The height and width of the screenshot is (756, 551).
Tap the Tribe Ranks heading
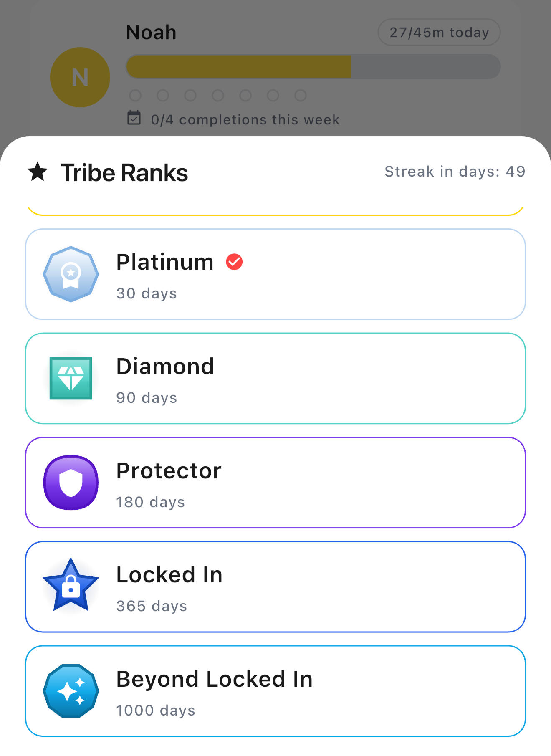[124, 173]
